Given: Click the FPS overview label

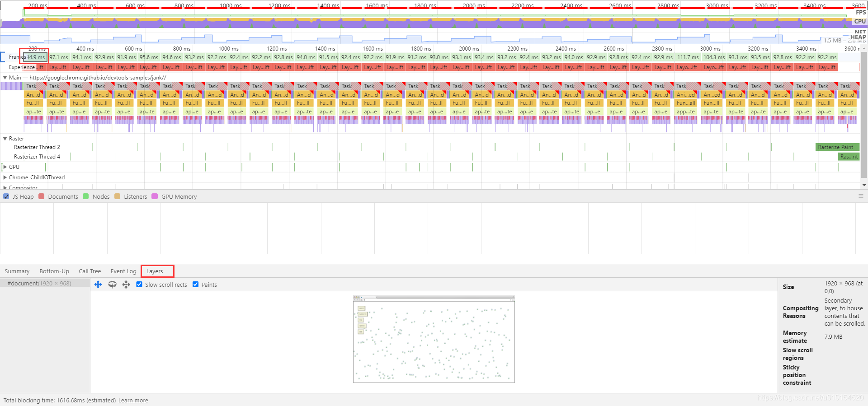Looking at the screenshot, I should coord(861,12).
